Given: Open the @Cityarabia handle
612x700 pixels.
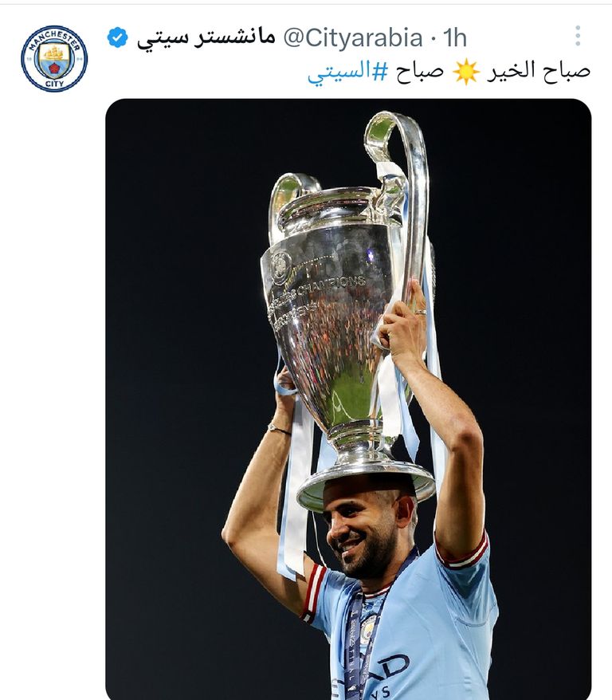Looking at the screenshot, I should pyautogui.click(x=353, y=37).
